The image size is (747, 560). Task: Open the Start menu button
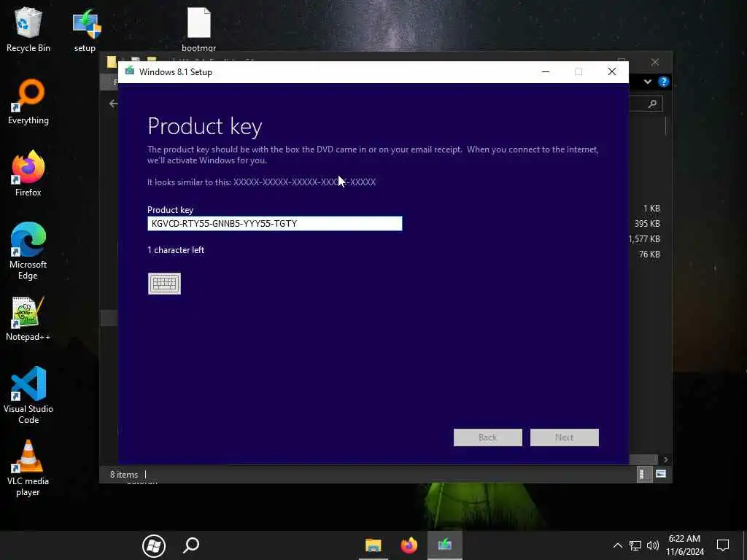click(153, 545)
